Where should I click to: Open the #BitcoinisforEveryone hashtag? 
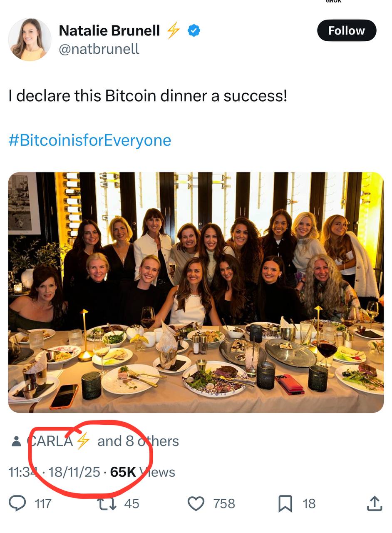tap(89, 140)
